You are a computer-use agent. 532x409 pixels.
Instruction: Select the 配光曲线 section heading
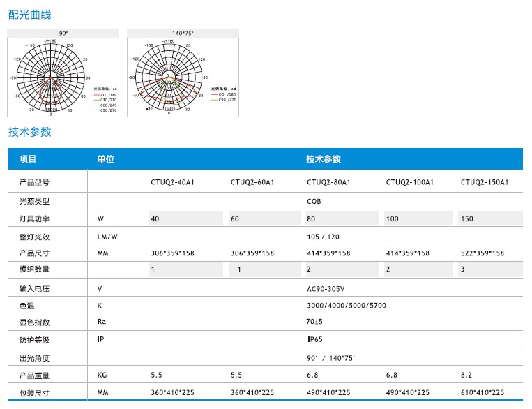tap(29, 15)
